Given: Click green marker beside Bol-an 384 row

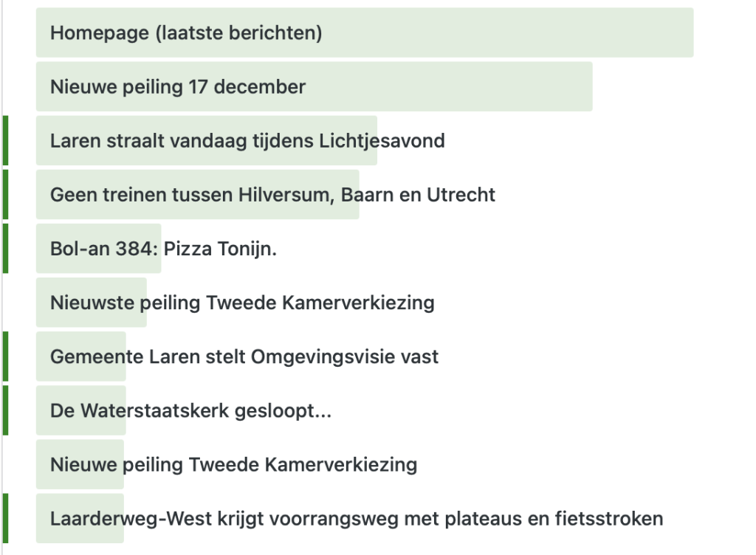Looking at the screenshot, I should click(x=6, y=249).
